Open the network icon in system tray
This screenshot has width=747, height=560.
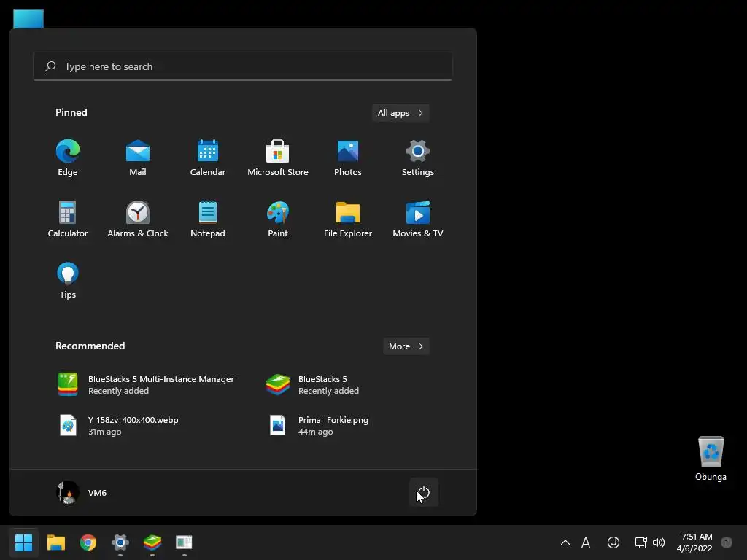(x=640, y=542)
